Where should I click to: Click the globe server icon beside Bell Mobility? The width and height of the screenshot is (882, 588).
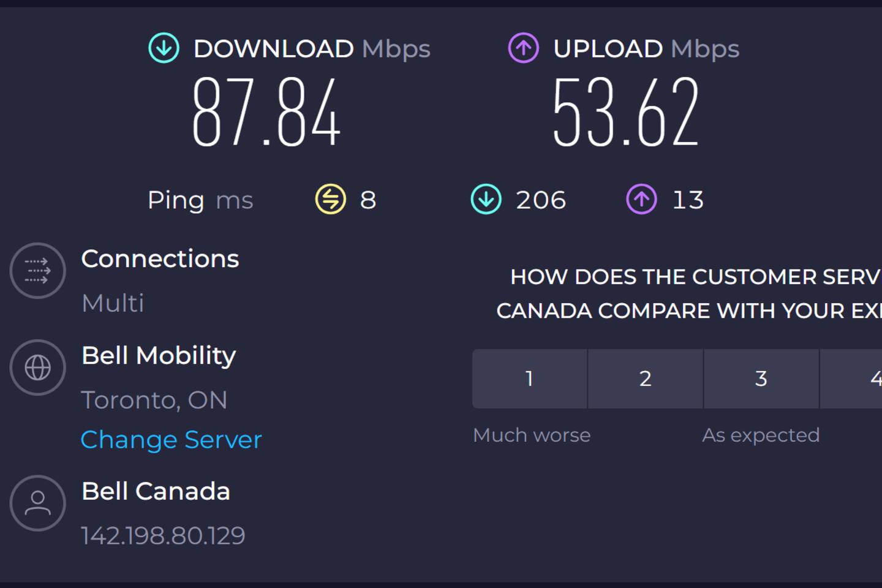(37, 367)
